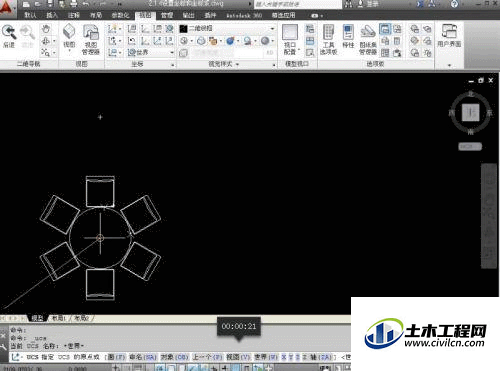Open the 输出 ribbon tab
Image resolution: width=500 pixels, height=371 pixels.
tap(188, 15)
